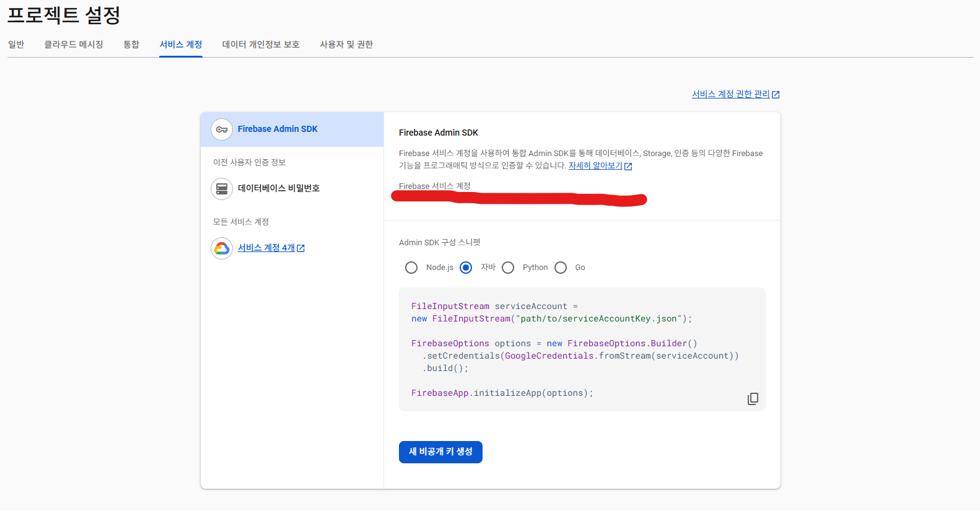Screen dimensions: 980x511
Task: Open the 서비스 계정 4개 link
Action: point(266,248)
